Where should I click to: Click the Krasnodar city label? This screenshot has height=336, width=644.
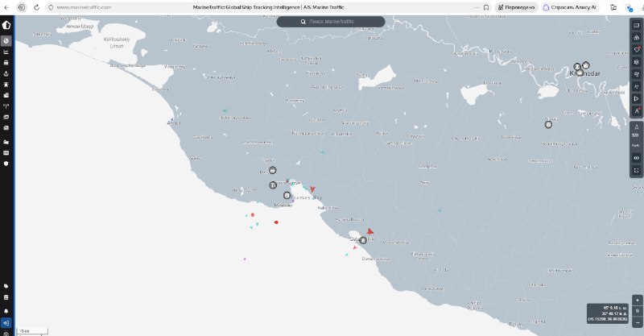pyautogui.click(x=585, y=73)
